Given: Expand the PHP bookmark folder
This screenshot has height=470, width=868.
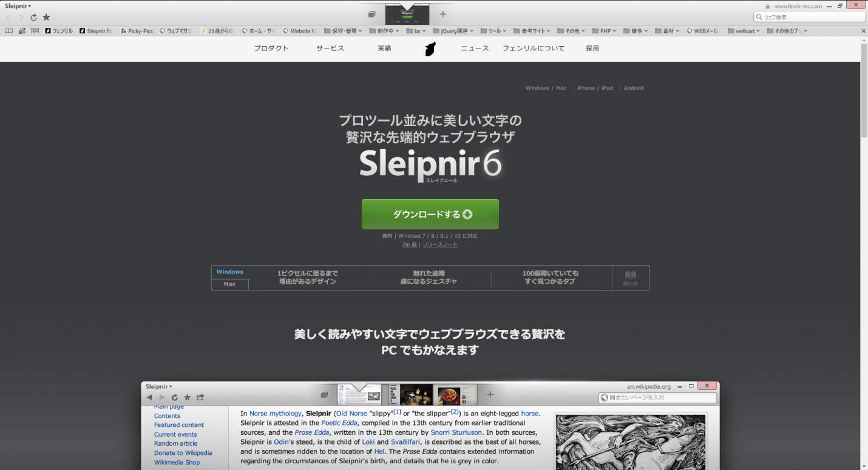Looking at the screenshot, I should 603,31.
